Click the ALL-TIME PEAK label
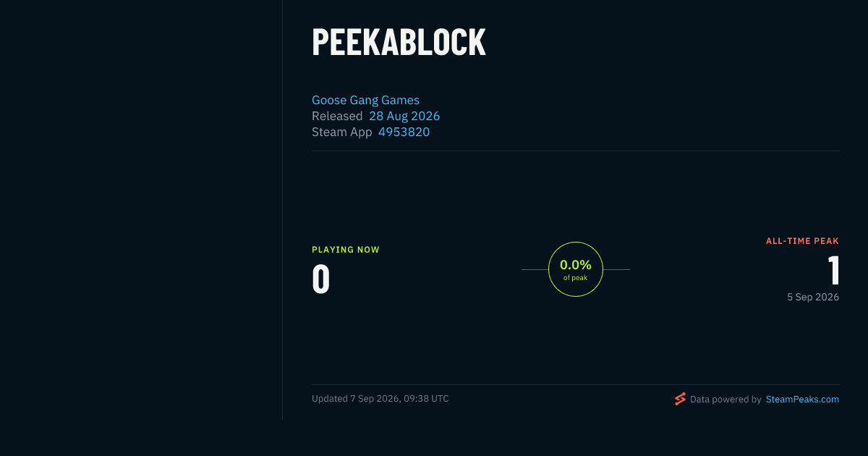Image resolution: width=868 pixels, height=456 pixels. 802,241
